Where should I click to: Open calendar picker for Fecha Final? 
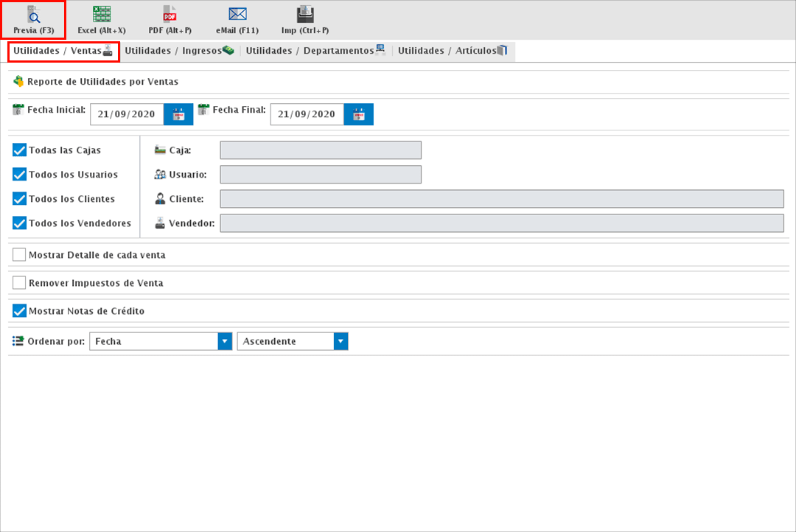point(359,114)
